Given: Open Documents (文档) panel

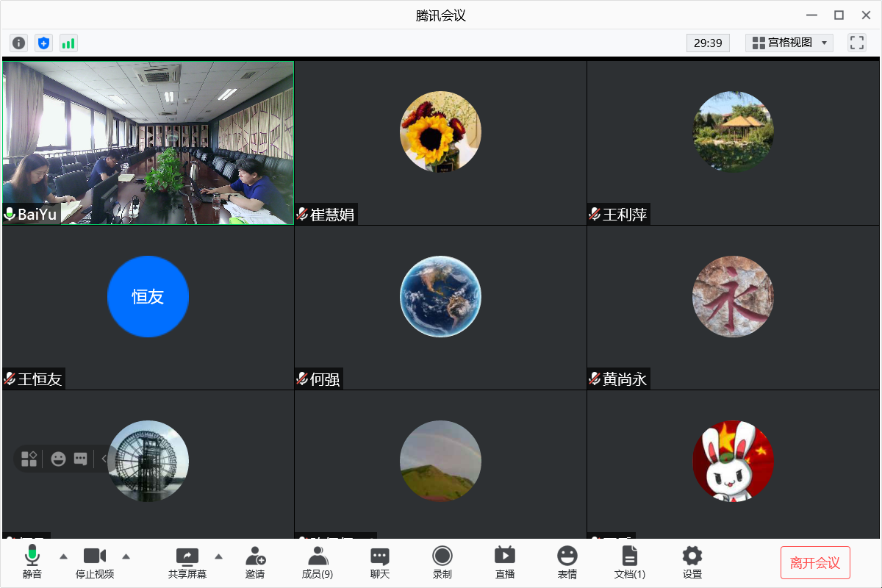Looking at the screenshot, I should [630, 562].
